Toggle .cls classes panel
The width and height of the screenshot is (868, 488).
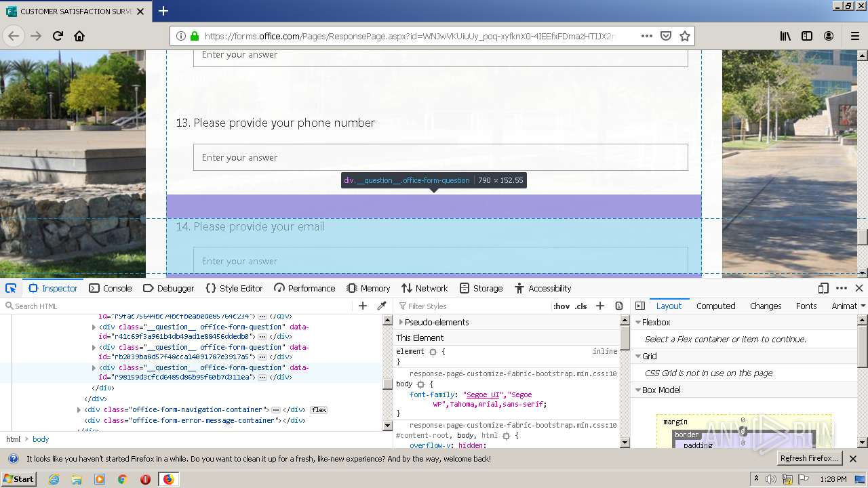(x=581, y=306)
